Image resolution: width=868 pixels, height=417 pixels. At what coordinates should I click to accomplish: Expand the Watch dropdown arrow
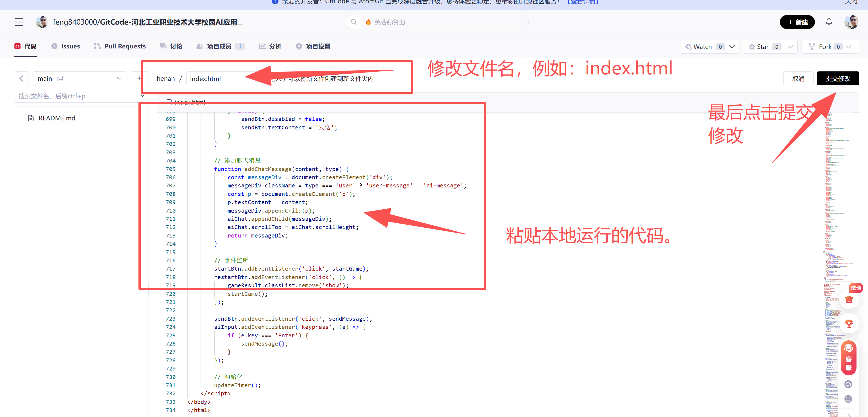[x=732, y=47]
